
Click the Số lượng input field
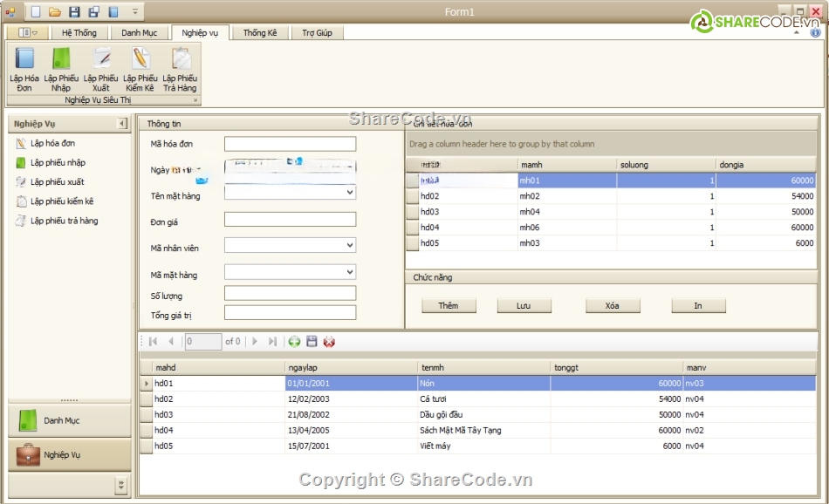coord(290,293)
